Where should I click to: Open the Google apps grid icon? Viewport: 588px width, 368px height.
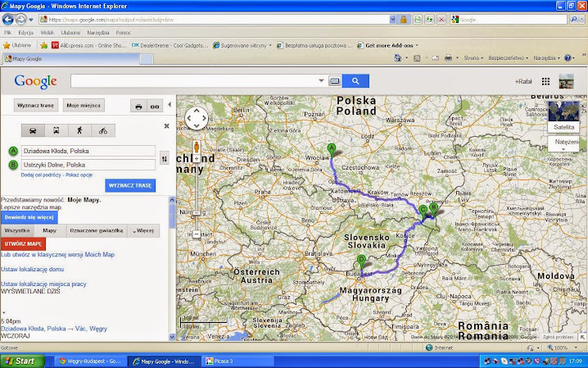(x=545, y=81)
